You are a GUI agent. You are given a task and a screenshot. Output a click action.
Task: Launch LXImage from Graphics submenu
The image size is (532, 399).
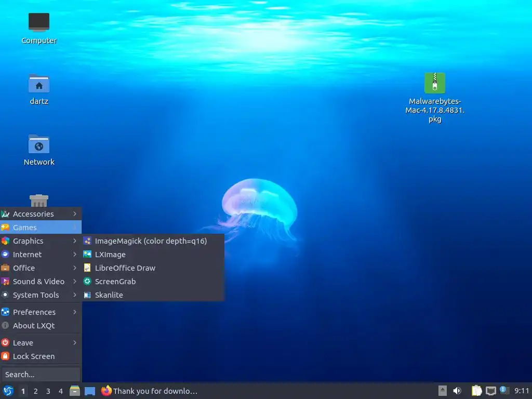coord(153,255)
